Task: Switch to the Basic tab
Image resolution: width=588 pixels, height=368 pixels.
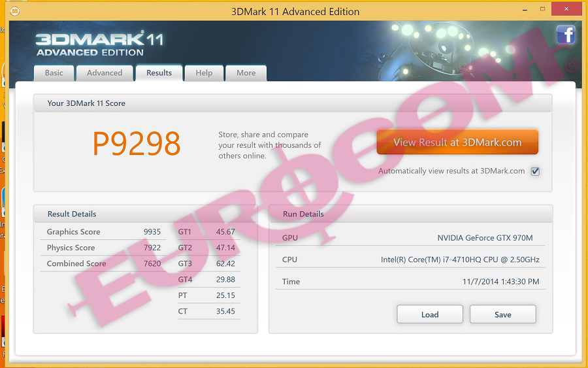Action: (54, 73)
